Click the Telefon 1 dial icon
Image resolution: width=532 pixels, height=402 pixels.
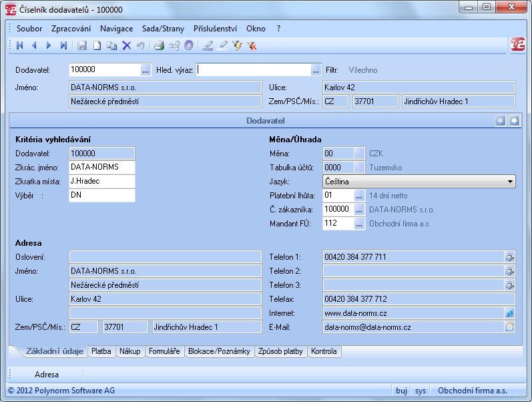(x=509, y=257)
